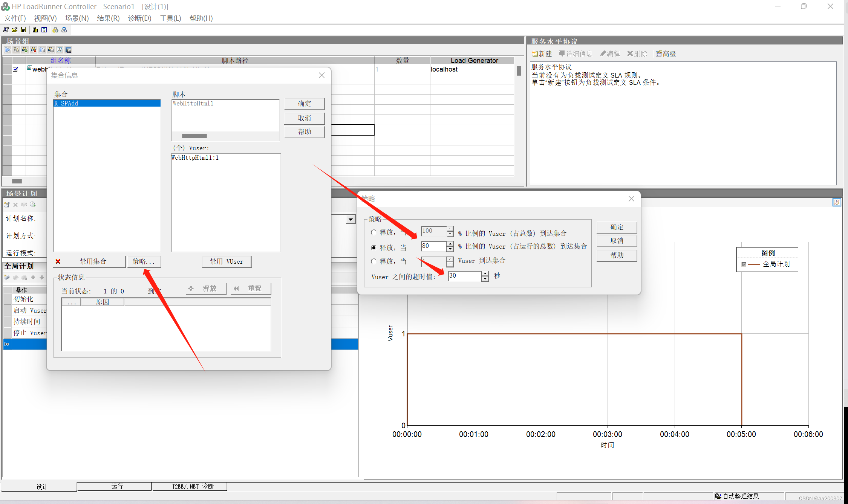848x504 pixels.
Task: Click the blue Start Scenario play icon
Action: point(8,50)
